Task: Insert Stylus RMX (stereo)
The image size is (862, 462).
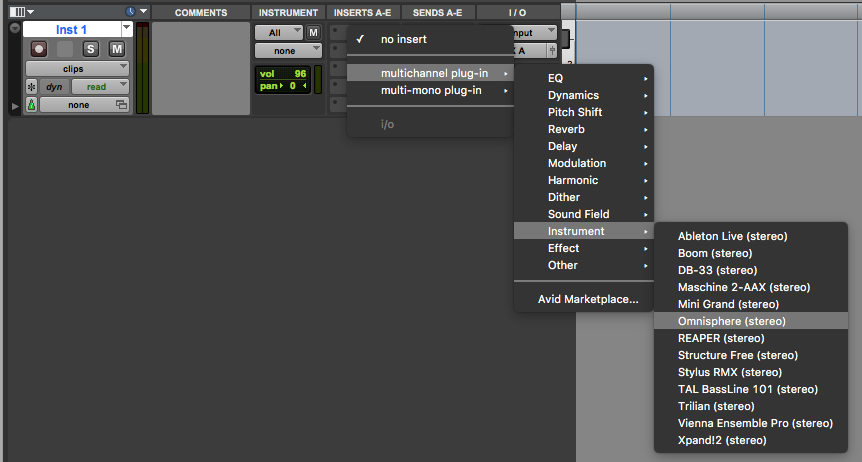Action: tap(751, 372)
